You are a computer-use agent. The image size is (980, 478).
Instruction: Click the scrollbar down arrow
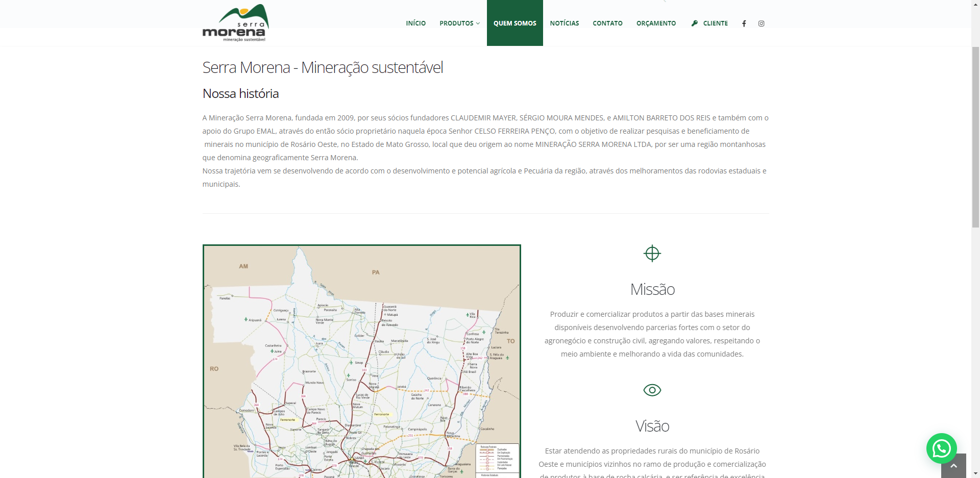coord(975,473)
